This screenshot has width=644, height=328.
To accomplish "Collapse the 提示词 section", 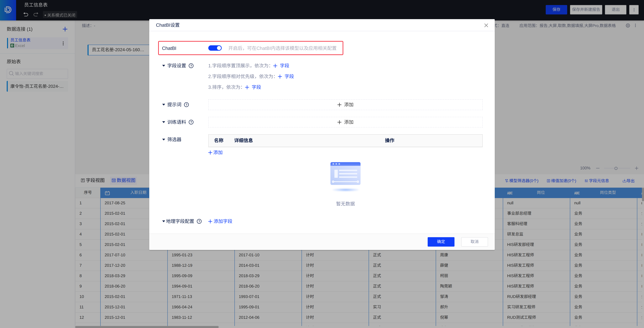I will point(164,105).
